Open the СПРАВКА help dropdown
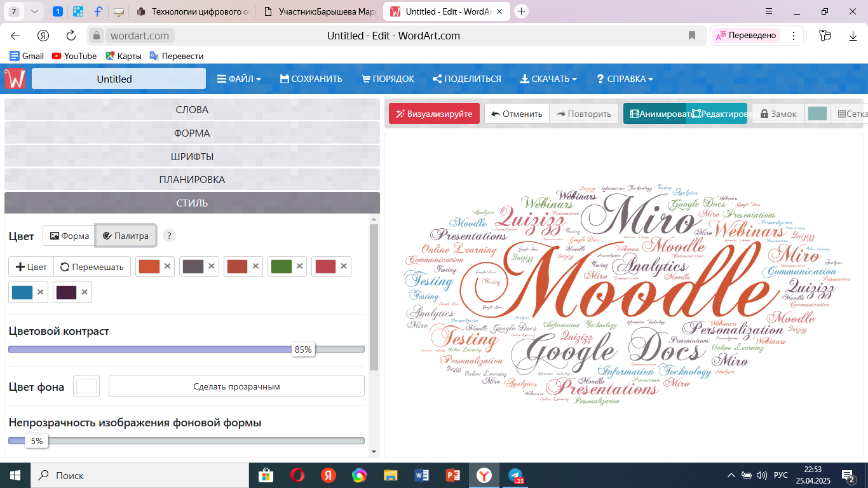Viewport: 868px width, 488px height. click(625, 79)
